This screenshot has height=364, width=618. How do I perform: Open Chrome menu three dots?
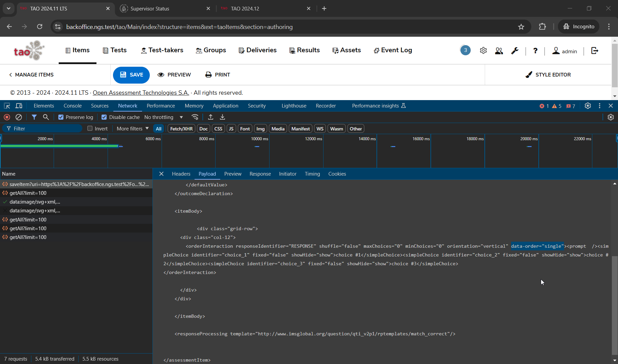(609, 27)
